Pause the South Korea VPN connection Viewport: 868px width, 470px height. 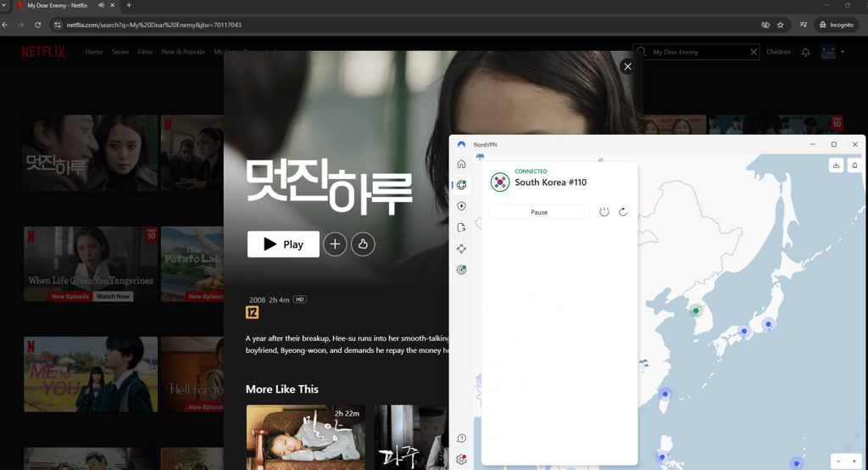pyautogui.click(x=539, y=212)
